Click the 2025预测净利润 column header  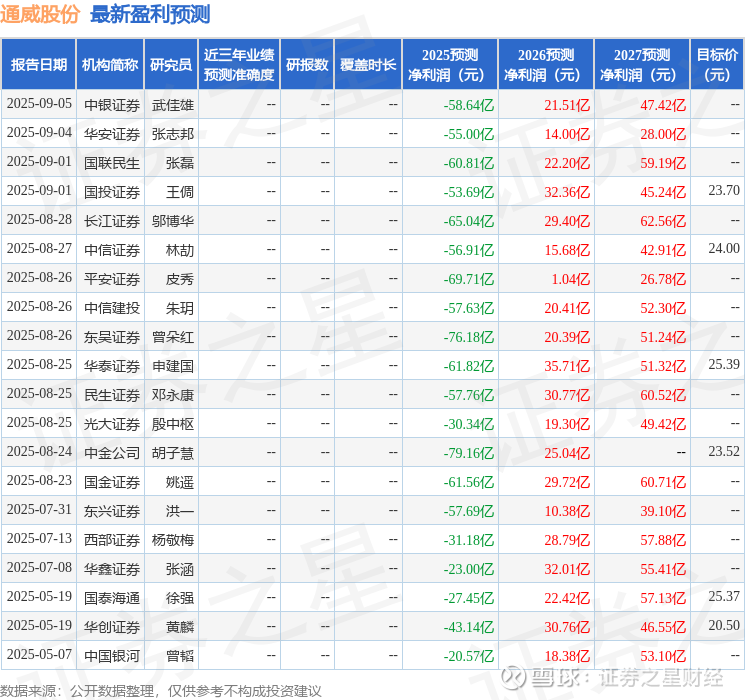450,65
